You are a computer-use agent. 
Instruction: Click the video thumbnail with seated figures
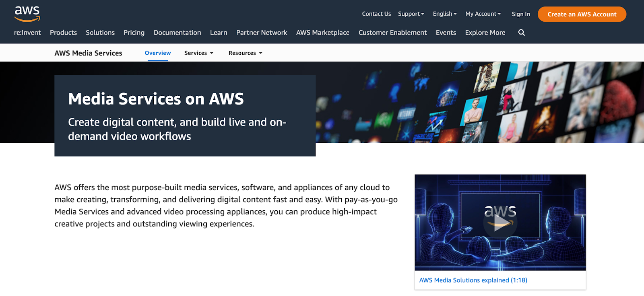tap(500, 222)
